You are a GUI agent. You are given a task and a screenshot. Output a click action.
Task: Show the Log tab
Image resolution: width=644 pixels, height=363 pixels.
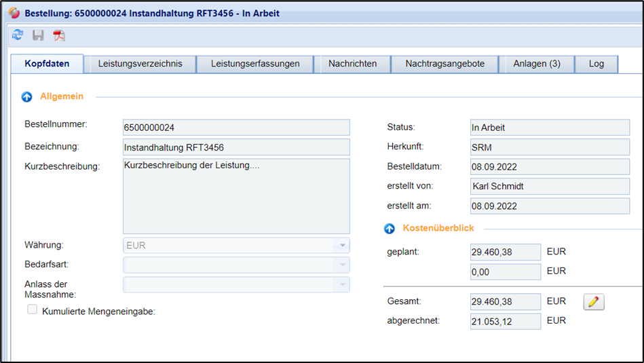point(596,64)
